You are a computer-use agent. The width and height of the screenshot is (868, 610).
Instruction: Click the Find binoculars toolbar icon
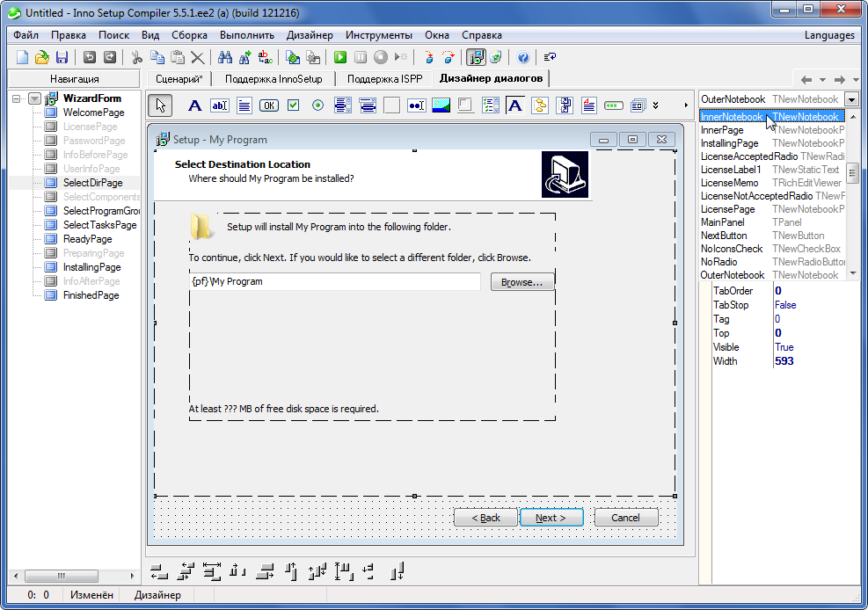click(x=225, y=57)
